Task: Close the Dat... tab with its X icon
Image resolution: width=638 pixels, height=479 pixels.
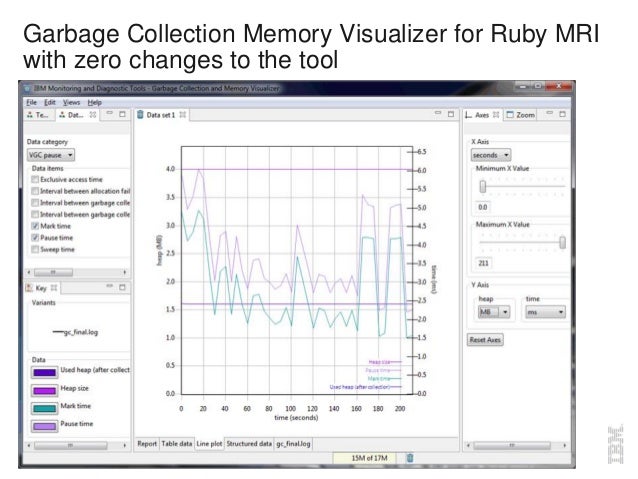Action: pos(93,115)
